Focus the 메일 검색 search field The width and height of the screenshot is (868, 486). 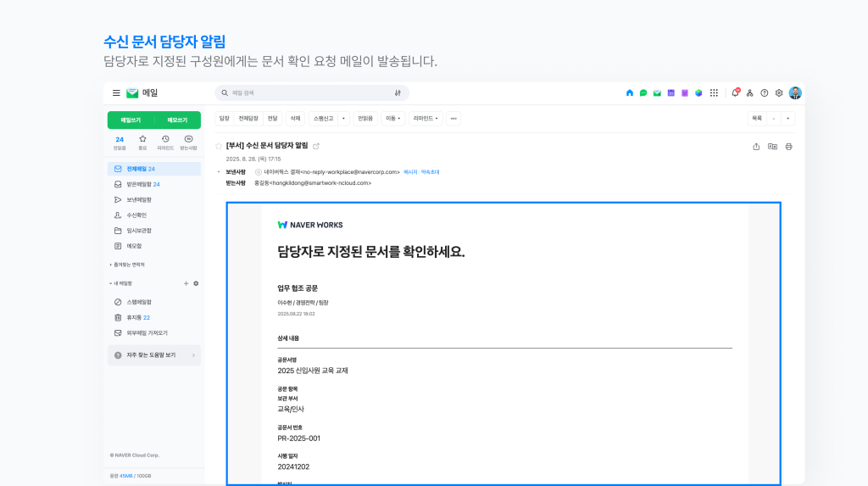pos(312,93)
